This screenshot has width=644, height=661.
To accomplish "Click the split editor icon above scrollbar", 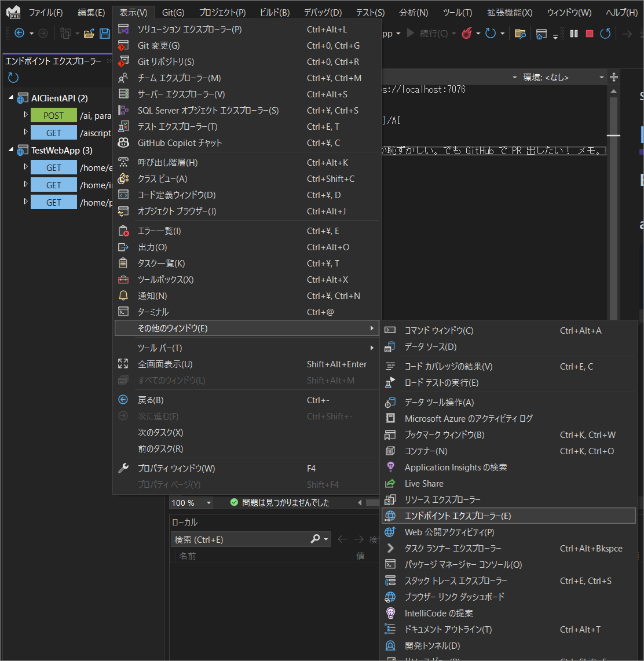I will (614, 77).
